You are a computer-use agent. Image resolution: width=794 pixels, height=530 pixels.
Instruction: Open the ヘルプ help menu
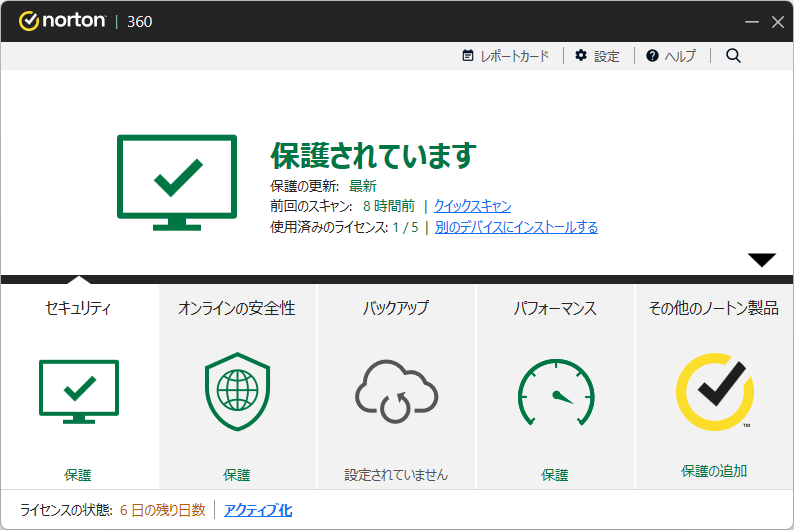pos(671,56)
